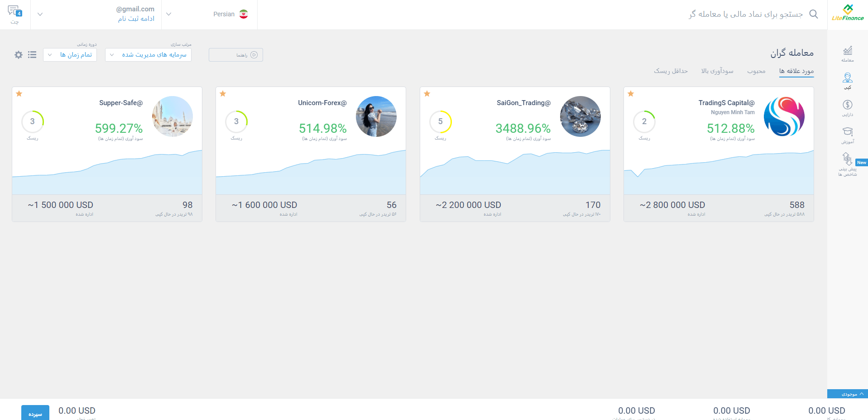Click the 3488.96% profitability value
This screenshot has width=868, height=420.
click(x=523, y=128)
